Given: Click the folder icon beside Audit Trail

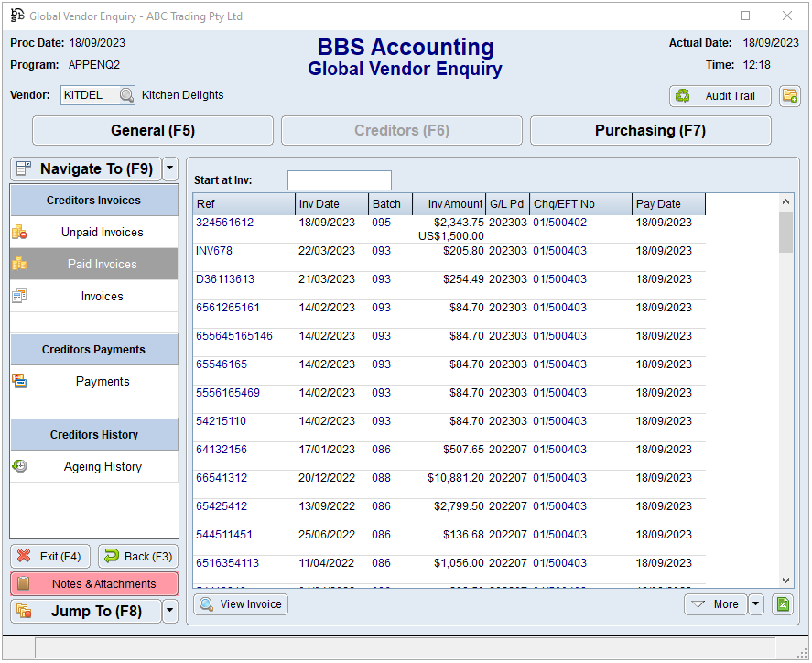Looking at the screenshot, I should click(789, 96).
